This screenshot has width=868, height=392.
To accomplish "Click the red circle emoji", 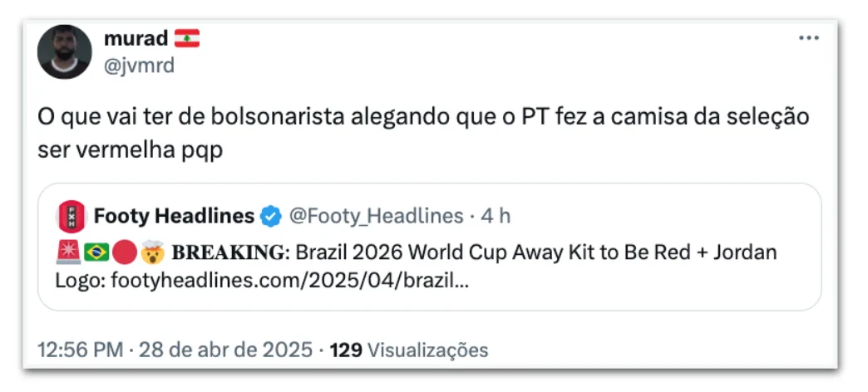I will tap(123, 252).
